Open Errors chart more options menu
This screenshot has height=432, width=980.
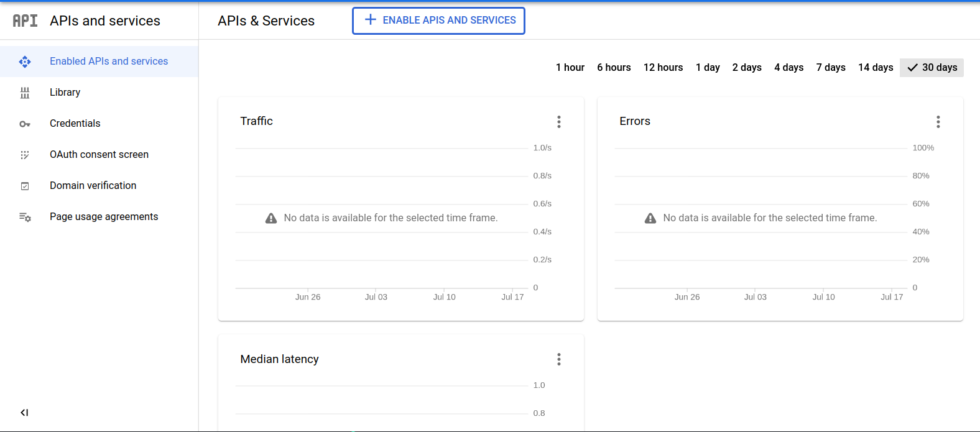[938, 122]
